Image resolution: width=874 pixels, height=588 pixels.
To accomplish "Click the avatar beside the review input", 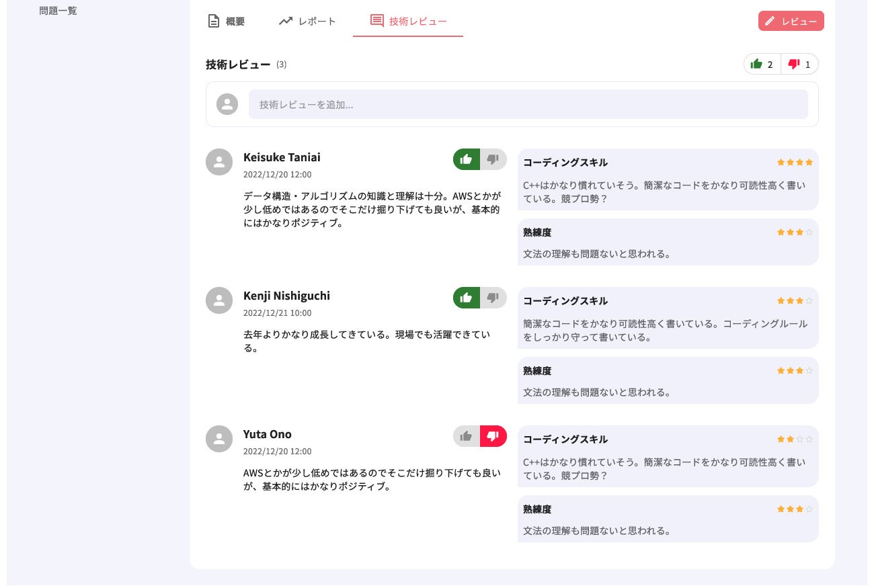I will pos(227,104).
